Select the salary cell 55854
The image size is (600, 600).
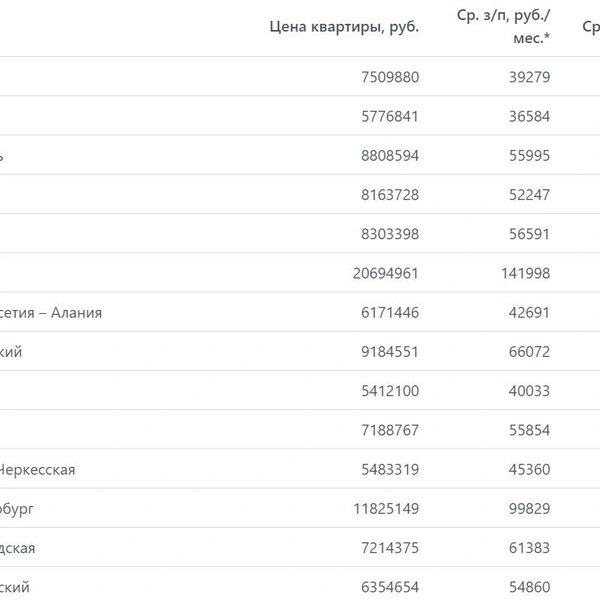tap(529, 430)
